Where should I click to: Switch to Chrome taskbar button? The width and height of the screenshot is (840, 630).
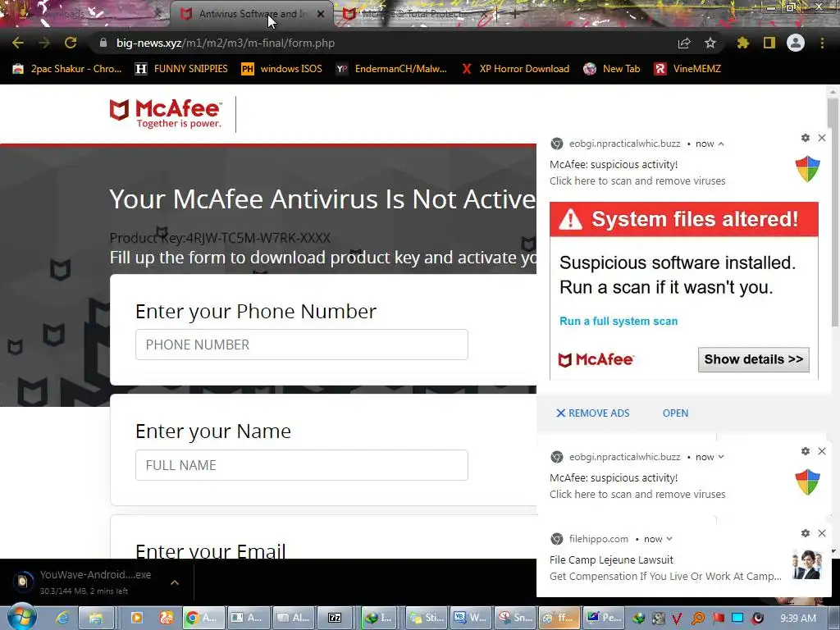(202, 618)
